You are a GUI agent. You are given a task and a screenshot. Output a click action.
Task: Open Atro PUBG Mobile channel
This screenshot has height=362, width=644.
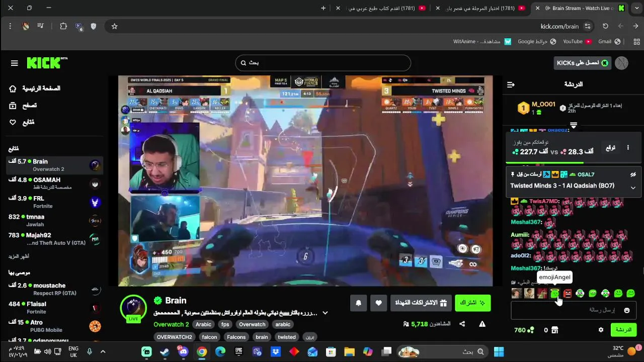[x=54, y=326]
